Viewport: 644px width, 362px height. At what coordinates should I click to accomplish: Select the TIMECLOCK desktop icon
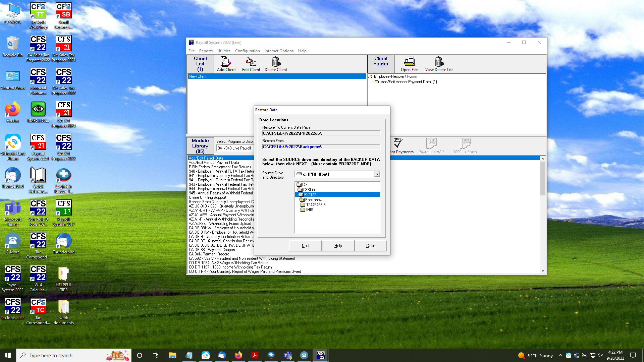click(38, 112)
